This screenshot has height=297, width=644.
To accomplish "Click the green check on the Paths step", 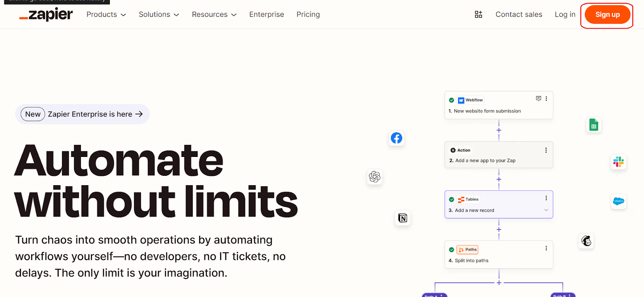I will (x=452, y=250).
